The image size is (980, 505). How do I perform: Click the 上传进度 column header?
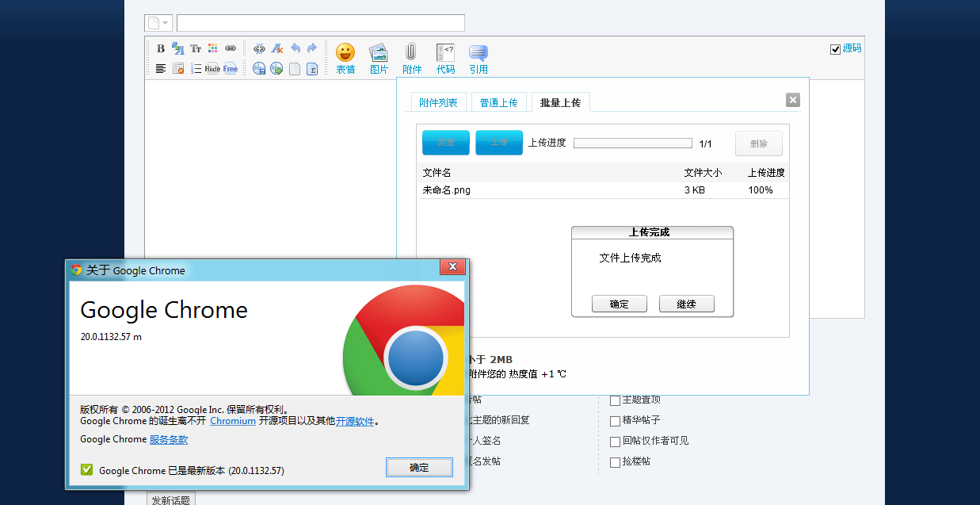point(766,173)
